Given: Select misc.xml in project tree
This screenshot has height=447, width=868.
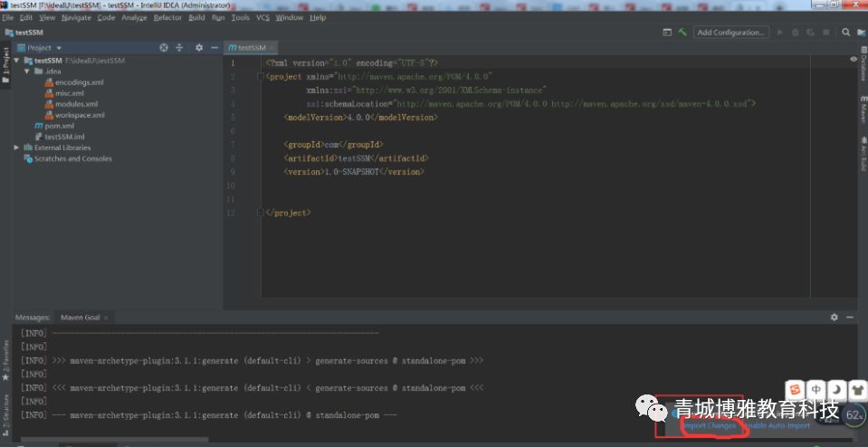Looking at the screenshot, I should (x=64, y=93).
